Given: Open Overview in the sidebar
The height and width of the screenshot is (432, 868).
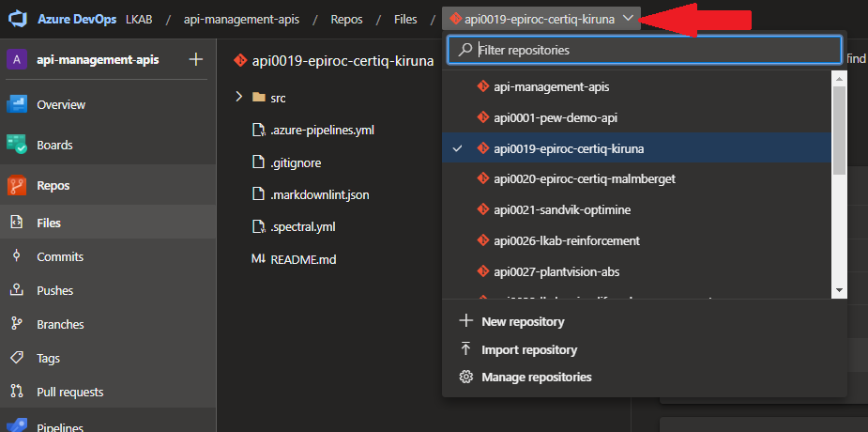Looking at the screenshot, I should tap(108, 104).
